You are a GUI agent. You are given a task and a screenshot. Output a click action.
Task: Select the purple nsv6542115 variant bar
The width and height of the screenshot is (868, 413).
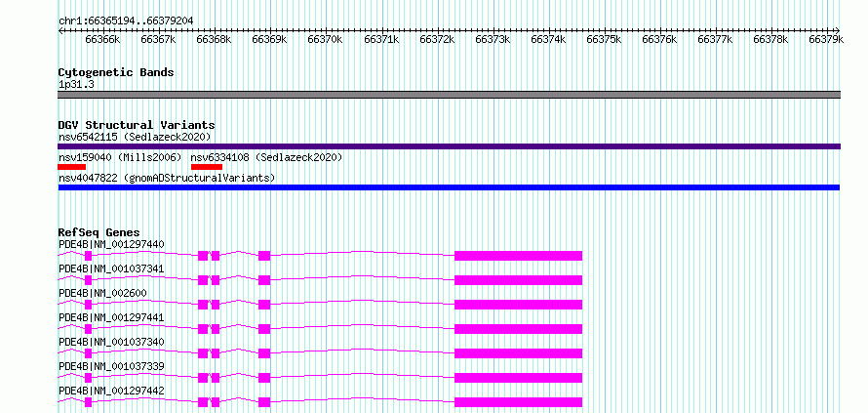click(449, 146)
